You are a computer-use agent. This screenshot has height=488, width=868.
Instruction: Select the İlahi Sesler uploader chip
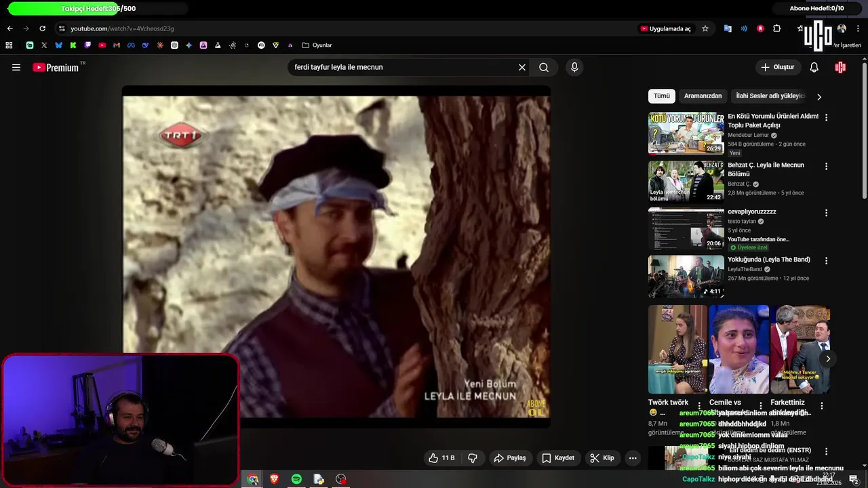(770, 96)
